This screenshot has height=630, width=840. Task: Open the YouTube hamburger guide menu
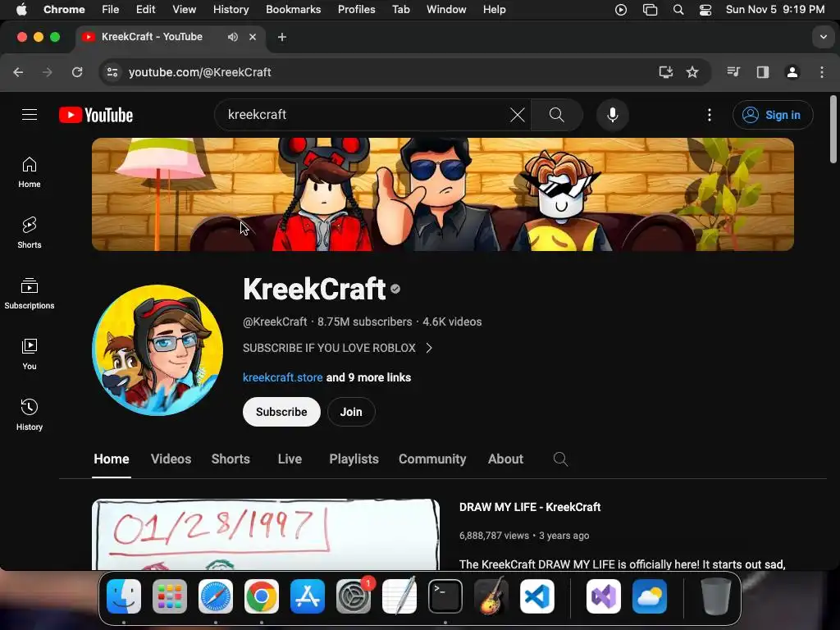pos(30,115)
